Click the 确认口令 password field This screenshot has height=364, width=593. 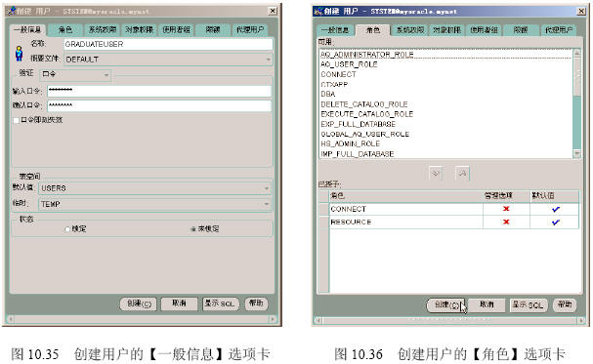[x=159, y=105]
